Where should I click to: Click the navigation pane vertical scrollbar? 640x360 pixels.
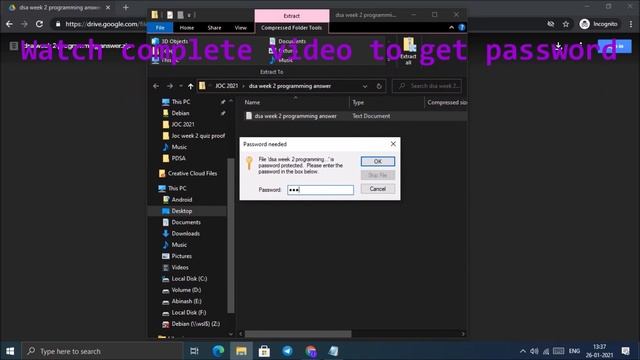(x=231, y=235)
